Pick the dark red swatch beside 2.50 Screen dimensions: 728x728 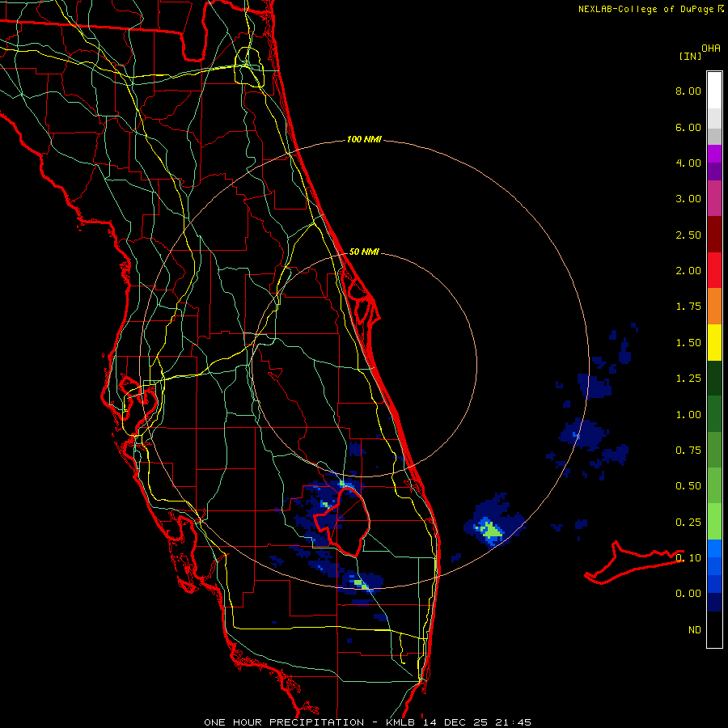(x=714, y=235)
